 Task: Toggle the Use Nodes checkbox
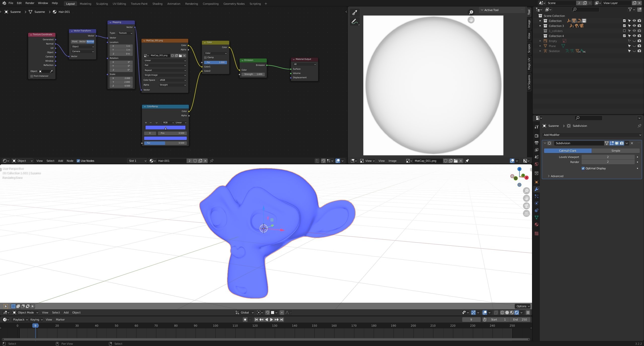[x=78, y=161]
